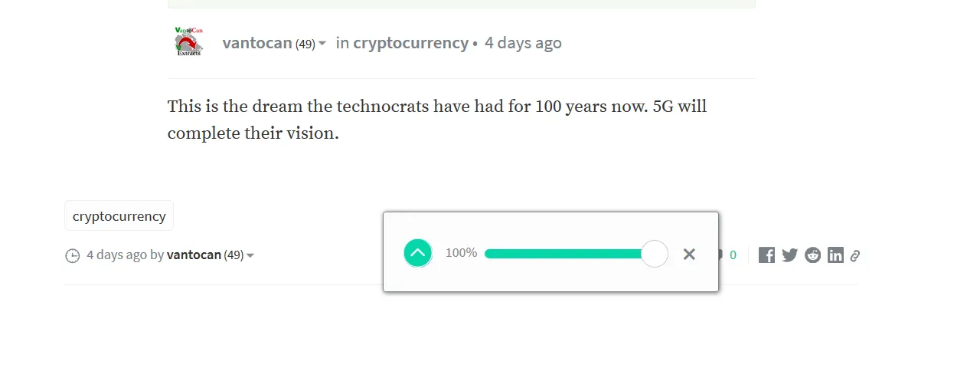Click the clock icon beside post date
Image resolution: width=980 pixels, height=368 pixels.
click(x=73, y=255)
